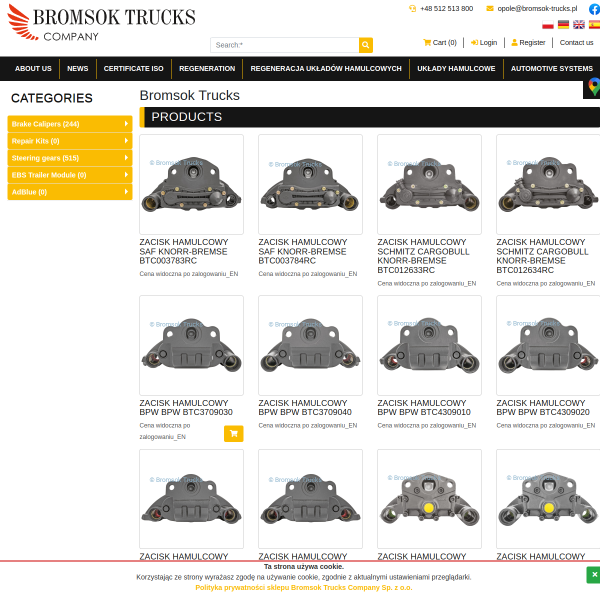
Task: Expand EBS Trailer Module (0) category
Action: [70, 175]
